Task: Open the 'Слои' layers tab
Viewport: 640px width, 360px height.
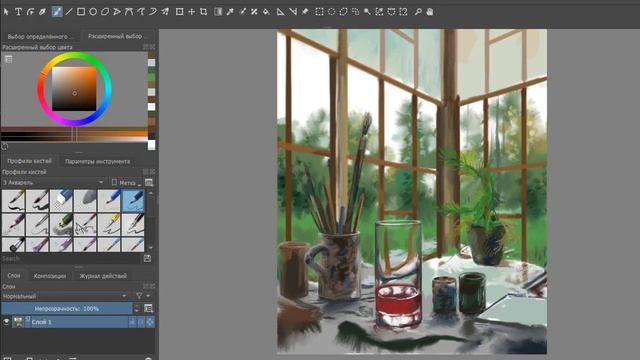Action: [x=13, y=276]
